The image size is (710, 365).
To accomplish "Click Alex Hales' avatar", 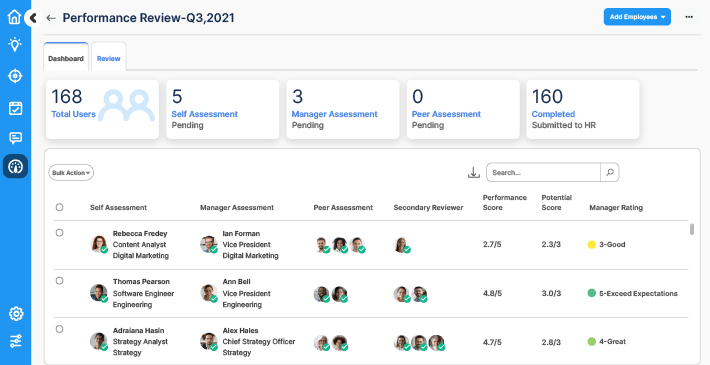I will (209, 341).
